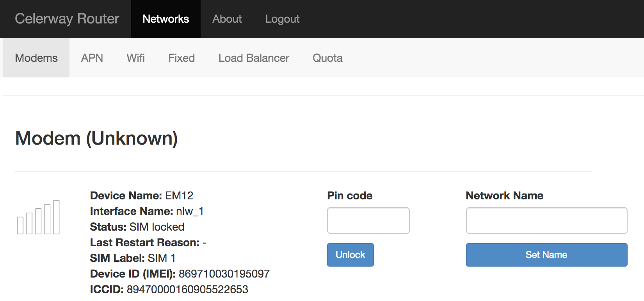Click the Celerway Router brand link
This screenshot has height=301, width=644.
(x=67, y=19)
